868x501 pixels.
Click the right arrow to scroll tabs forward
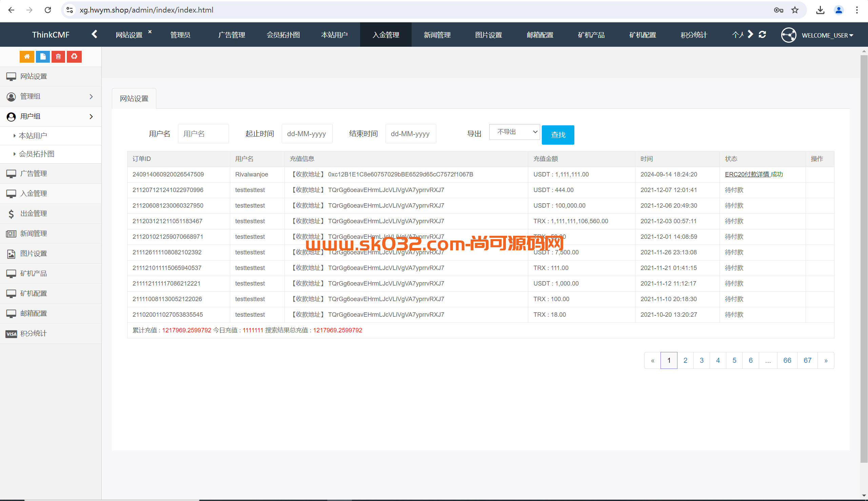(x=750, y=34)
